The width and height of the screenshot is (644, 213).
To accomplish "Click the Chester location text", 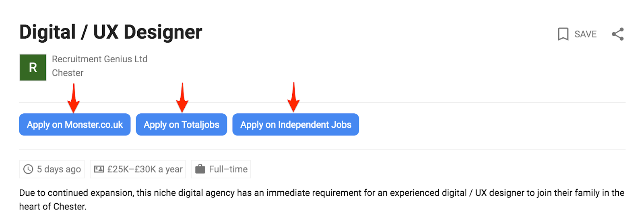I will click(68, 73).
